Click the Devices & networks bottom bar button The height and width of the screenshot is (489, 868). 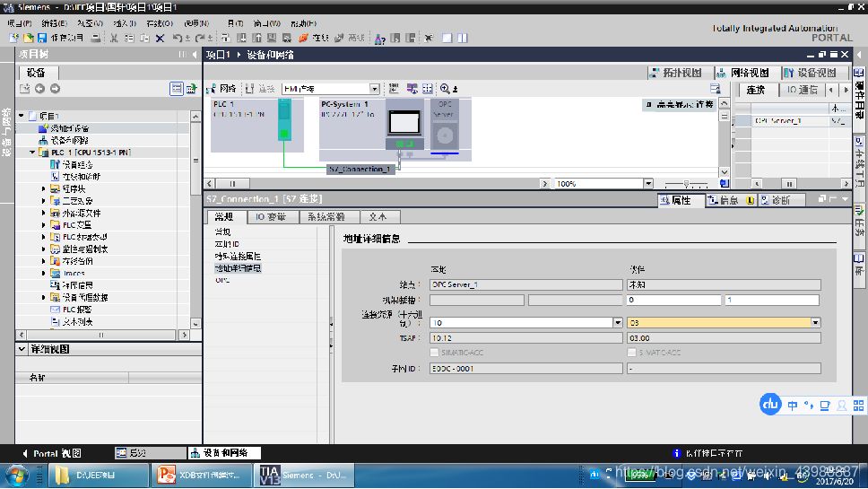pyautogui.click(x=225, y=453)
